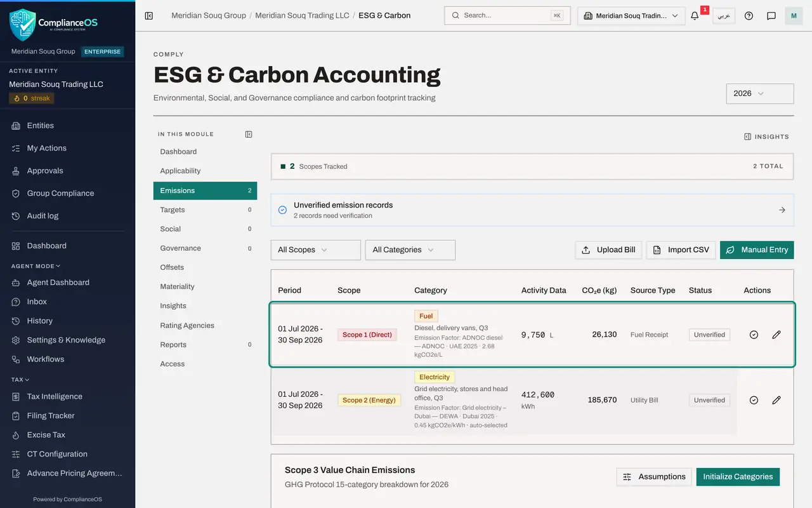Click Meridian Souq Trading LLC breadcrumb
Viewport: 812px width, 508px height.
(x=302, y=15)
